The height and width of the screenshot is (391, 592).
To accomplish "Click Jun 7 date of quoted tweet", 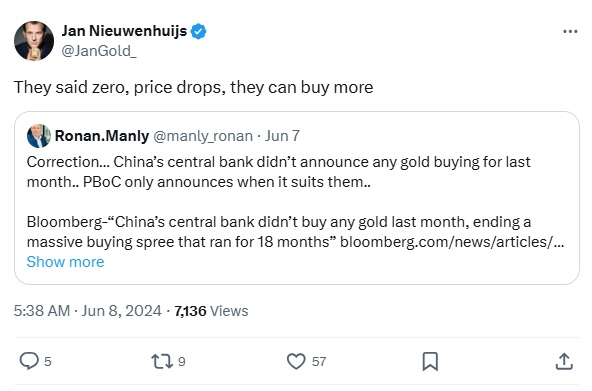I will pyautogui.click(x=282, y=136).
